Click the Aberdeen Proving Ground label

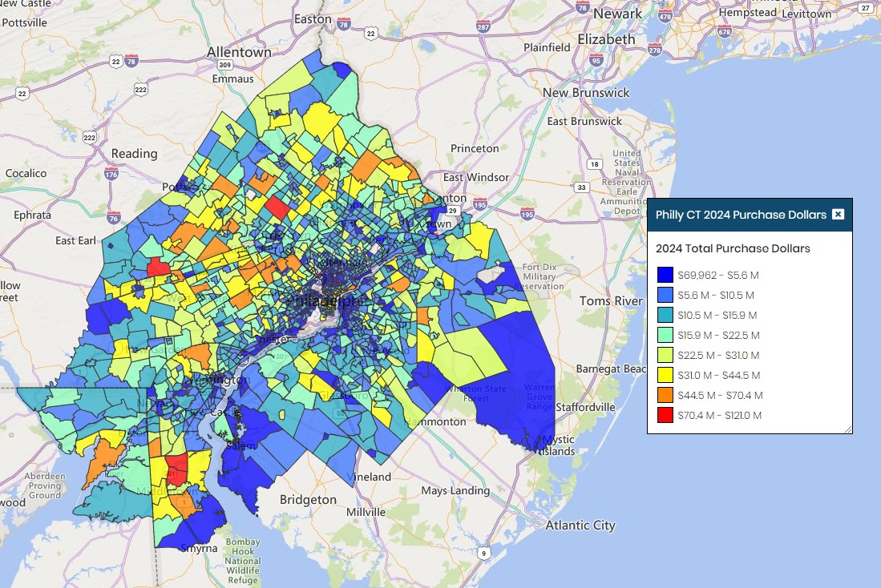pyautogui.click(x=45, y=485)
